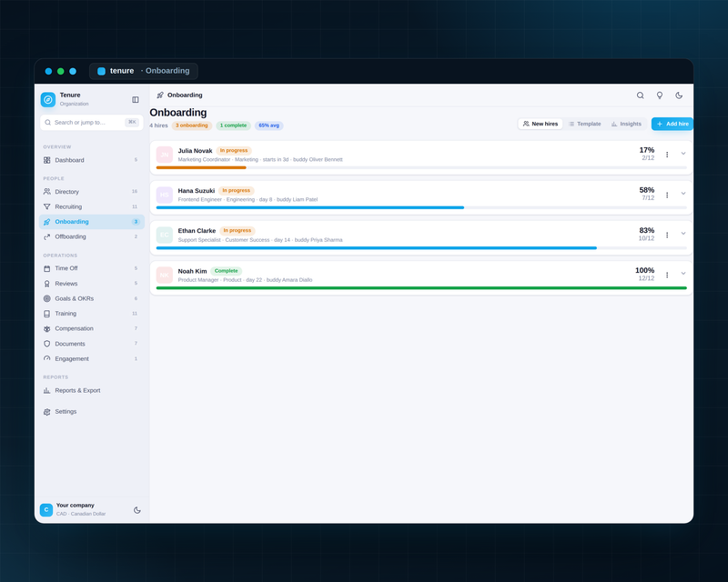The height and width of the screenshot is (582, 728).
Task: Click the Offboarding exit icon
Action: pyautogui.click(x=47, y=236)
